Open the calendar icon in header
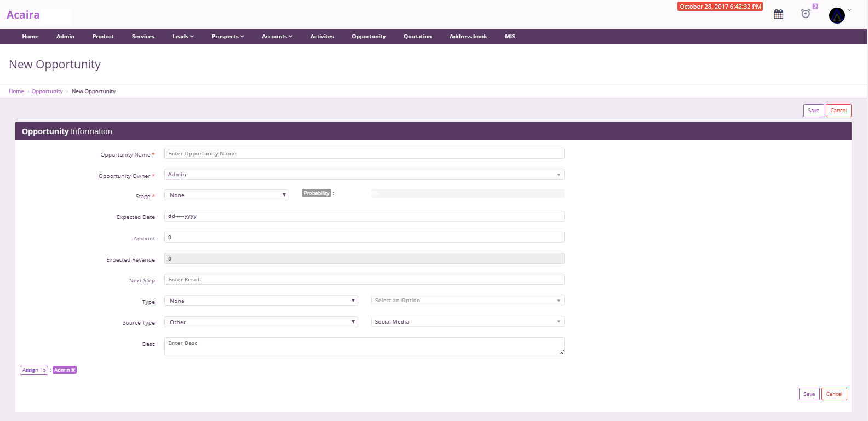The width and height of the screenshot is (868, 421). [778, 14]
